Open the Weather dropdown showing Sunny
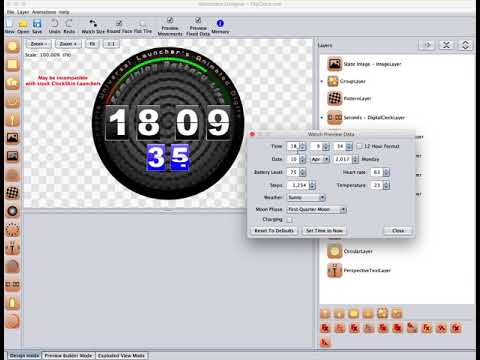 tap(306, 198)
